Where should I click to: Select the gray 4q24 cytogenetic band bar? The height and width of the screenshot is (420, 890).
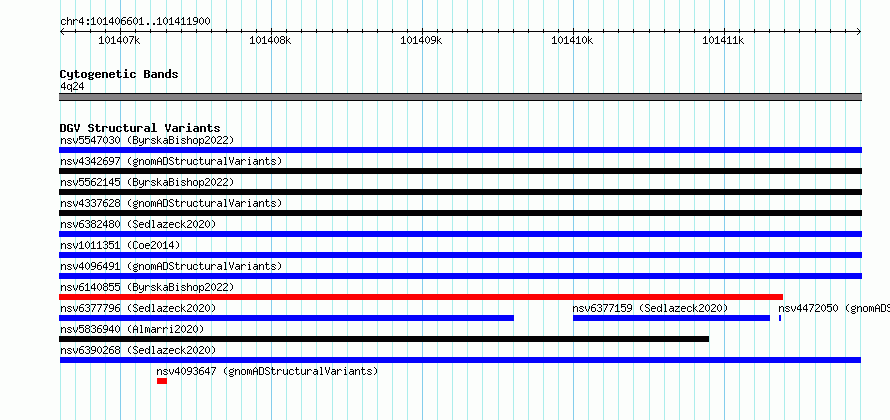(x=460, y=97)
